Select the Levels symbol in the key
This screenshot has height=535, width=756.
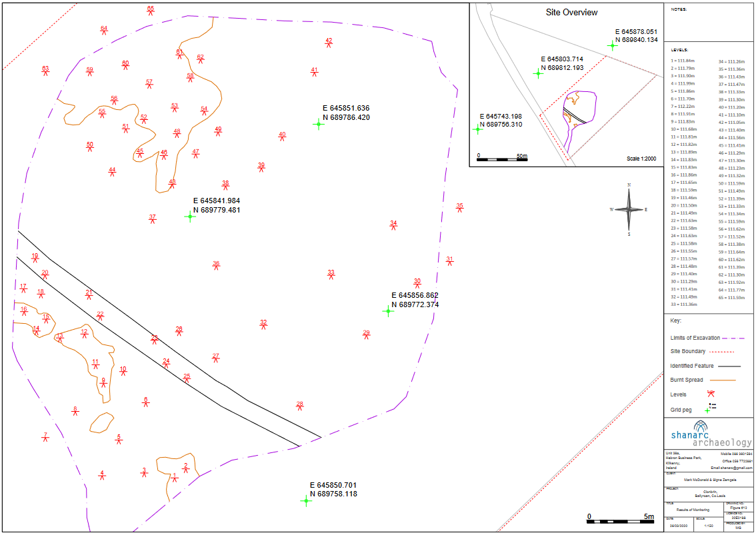click(711, 394)
